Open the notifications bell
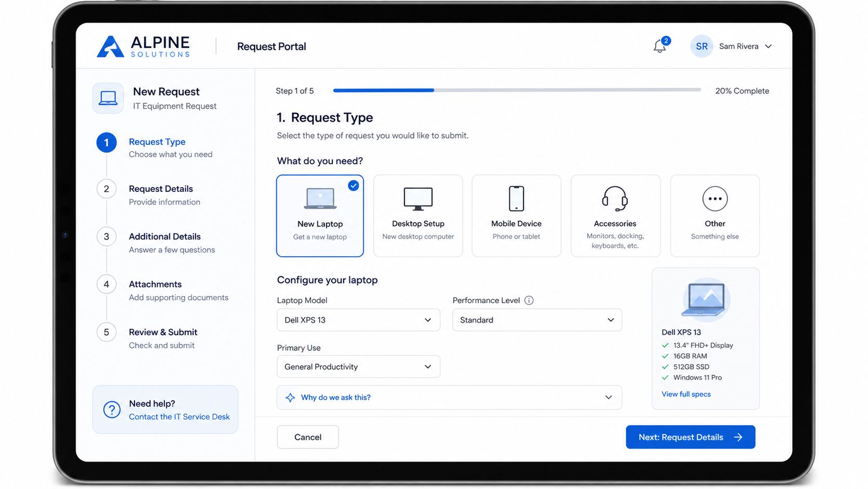The height and width of the screenshot is (489, 868). click(x=660, y=46)
